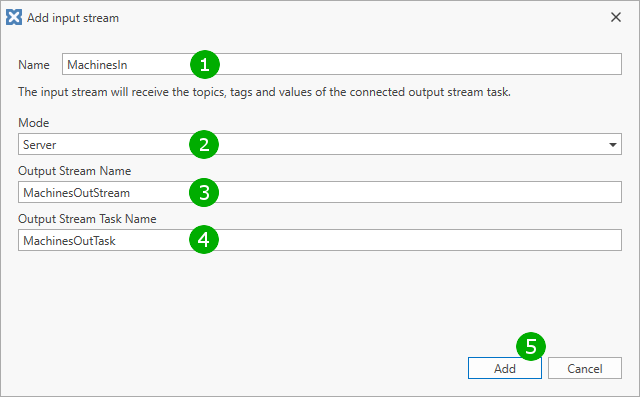Click the Add button
This screenshot has width=640, height=397.
coord(504,368)
